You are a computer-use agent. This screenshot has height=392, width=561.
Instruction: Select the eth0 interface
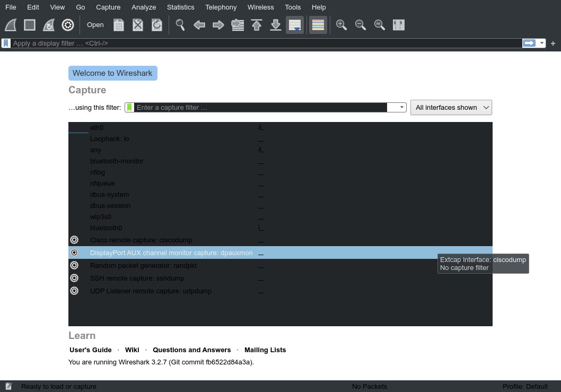click(280, 127)
